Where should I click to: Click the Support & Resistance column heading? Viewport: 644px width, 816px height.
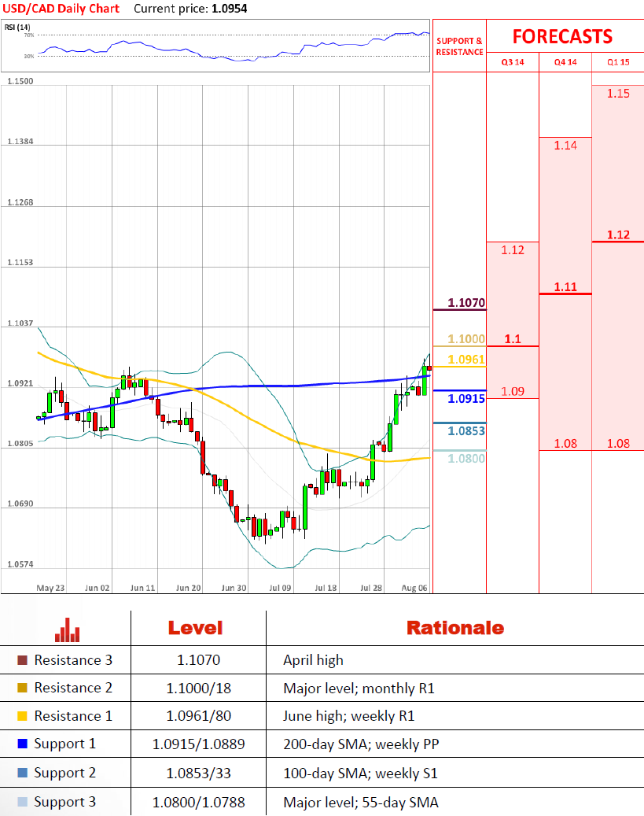pyautogui.click(x=459, y=46)
